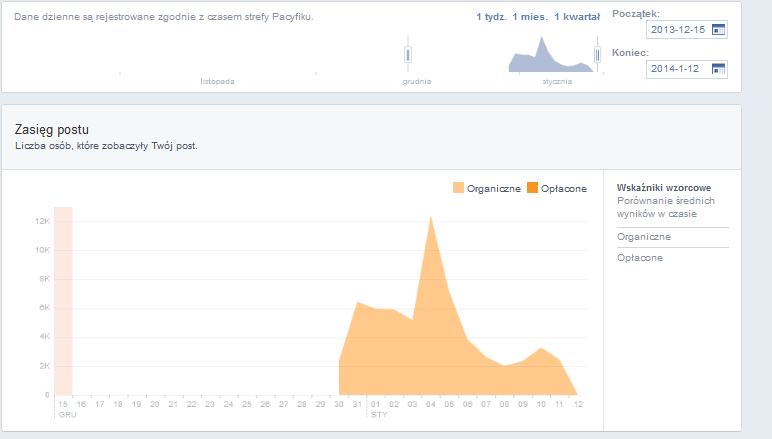The image size is (772, 439).
Task: Open the Początek calendar picker icon
Action: point(718,30)
